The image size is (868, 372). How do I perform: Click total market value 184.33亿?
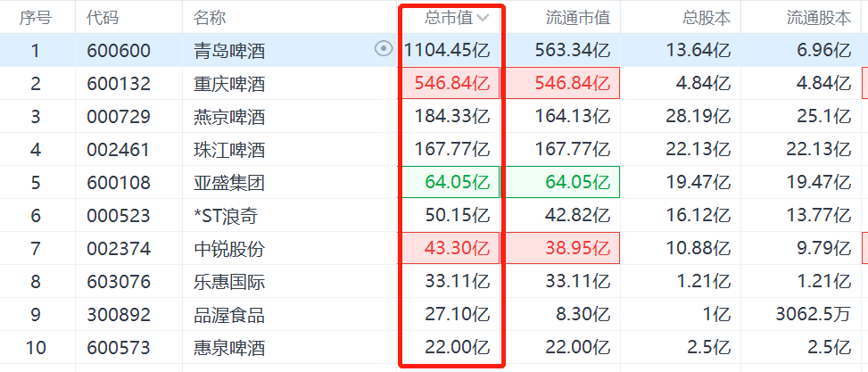(452, 117)
